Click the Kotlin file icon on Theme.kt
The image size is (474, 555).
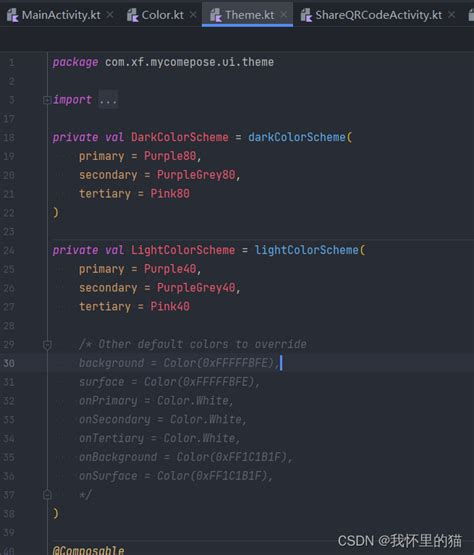pos(216,15)
